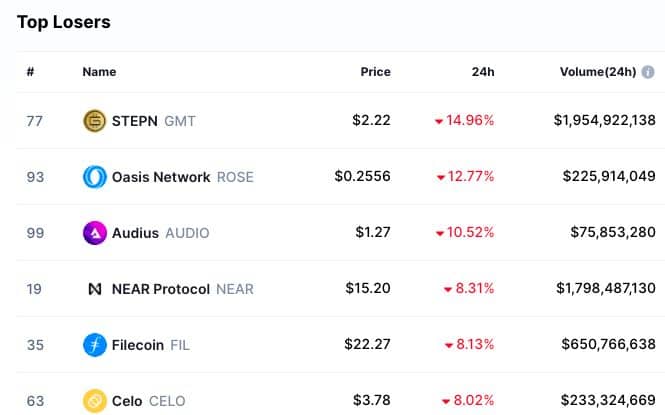Screen dimensions: 665x415
Task: Open the STEPN GMT coin page
Action: pyautogui.click(x=154, y=121)
